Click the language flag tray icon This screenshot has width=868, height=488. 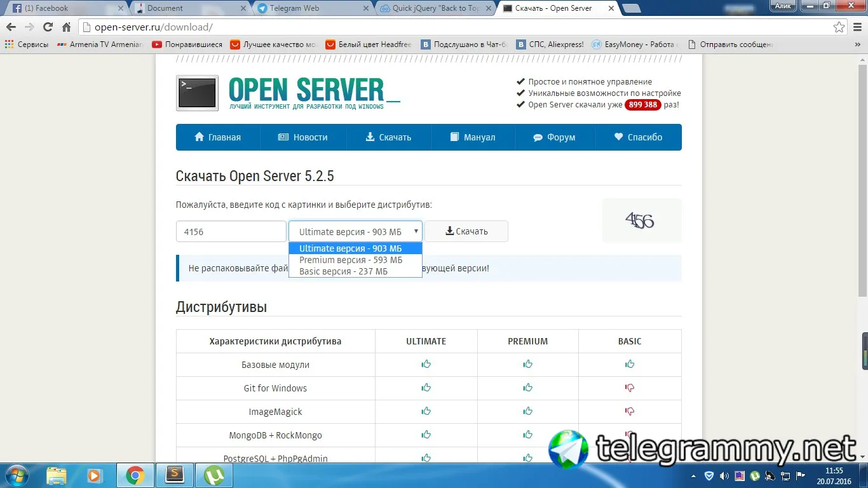[x=740, y=476]
